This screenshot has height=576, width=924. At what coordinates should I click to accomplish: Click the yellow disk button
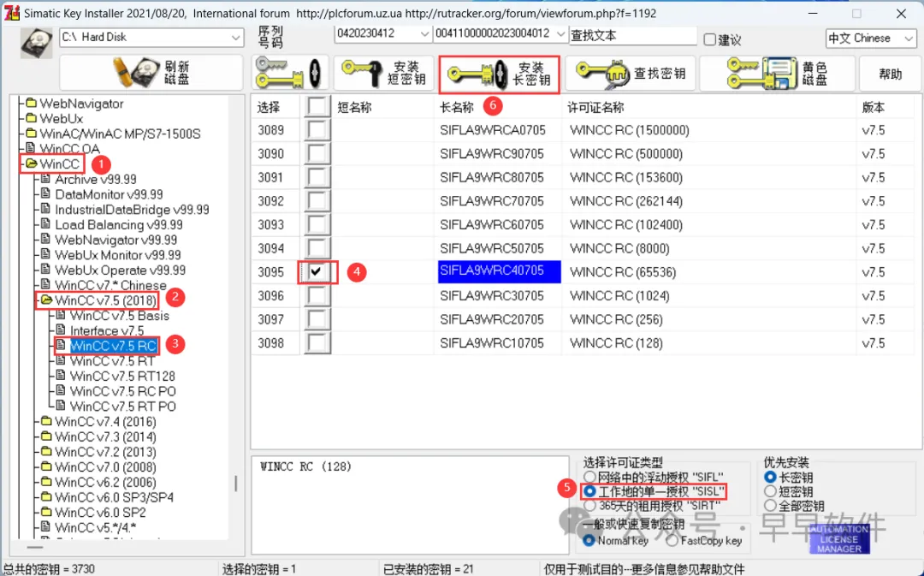coord(777,73)
